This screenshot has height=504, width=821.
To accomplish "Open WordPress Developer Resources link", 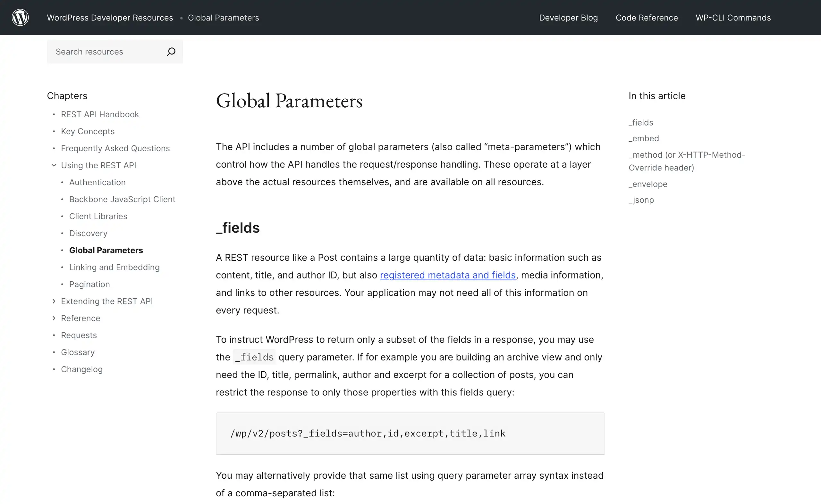I will click(110, 18).
